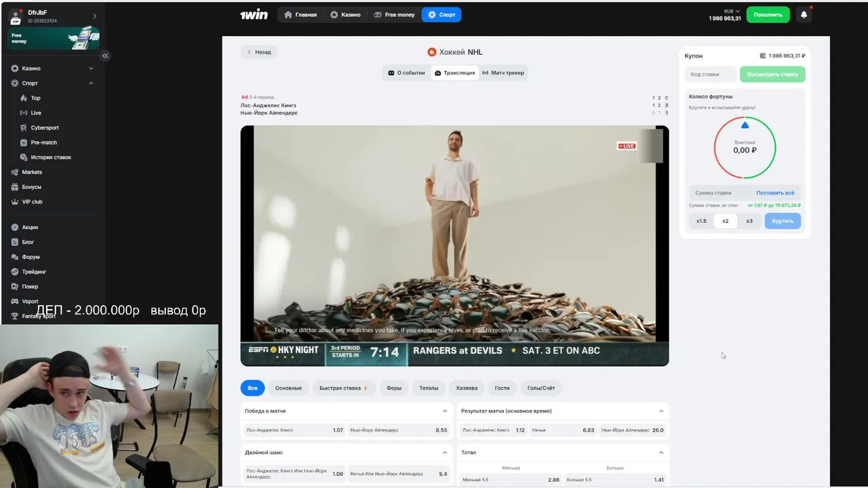The height and width of the screenshot is (488, 868).
Task: Open the notifications bell
Action: pos(804,14)
